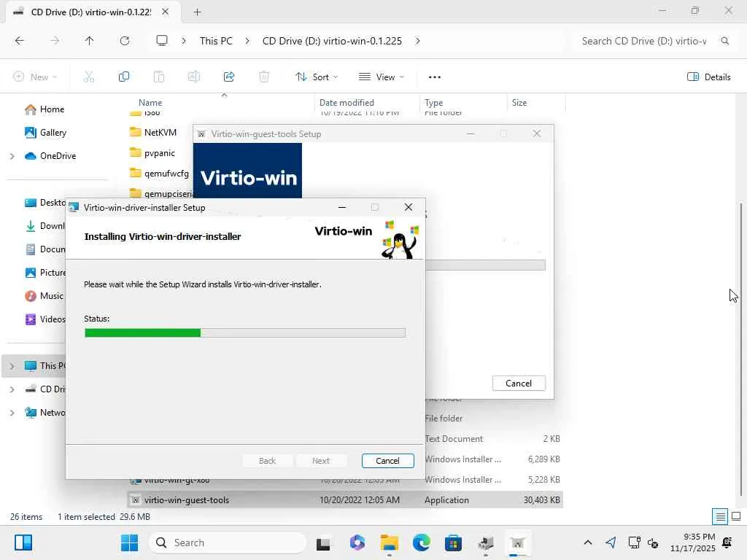Close the CD Drive (D:) tab
The height and width of the screenshot is (560, 747).
pyautogui.click(x=166, y=12)
